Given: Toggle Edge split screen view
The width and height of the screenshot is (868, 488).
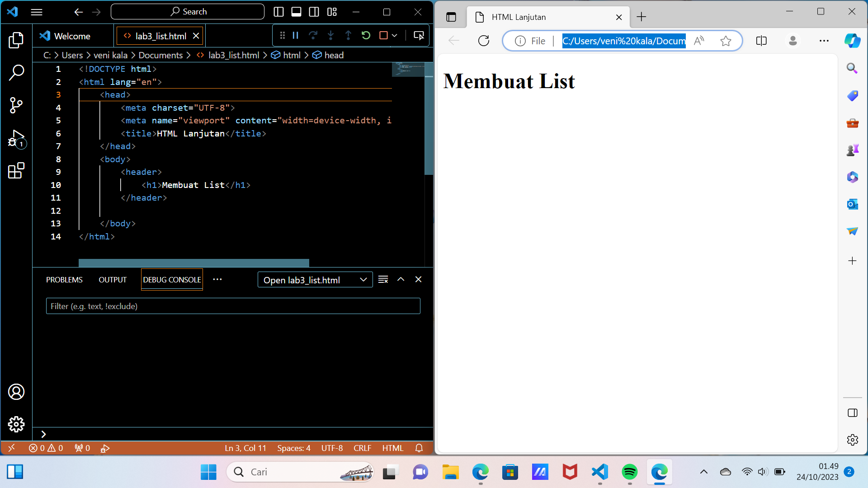Looking at the screenshot, I should coord(762,41).
